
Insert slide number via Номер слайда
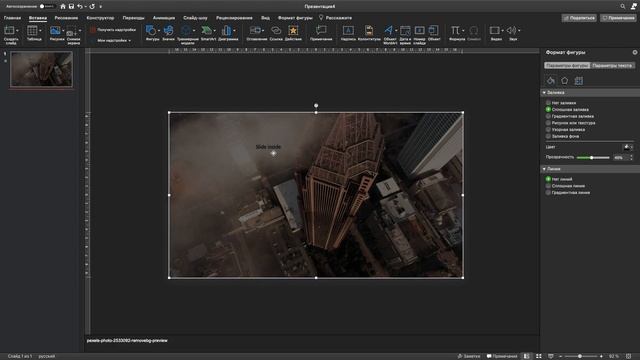(x=420, y=31)
